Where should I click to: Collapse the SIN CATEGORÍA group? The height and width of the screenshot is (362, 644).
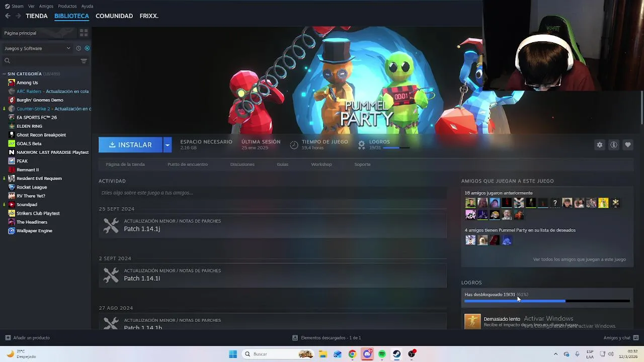(x=5, y=74)
